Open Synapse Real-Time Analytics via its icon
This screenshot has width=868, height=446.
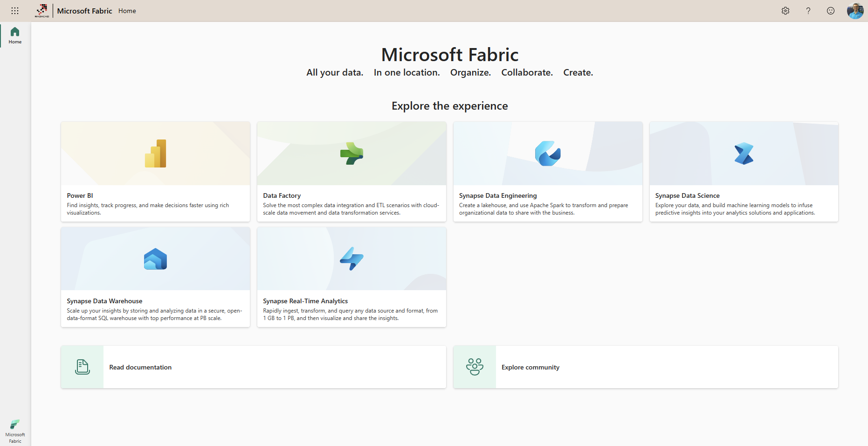pyautogui.click(x=351, y=258)
